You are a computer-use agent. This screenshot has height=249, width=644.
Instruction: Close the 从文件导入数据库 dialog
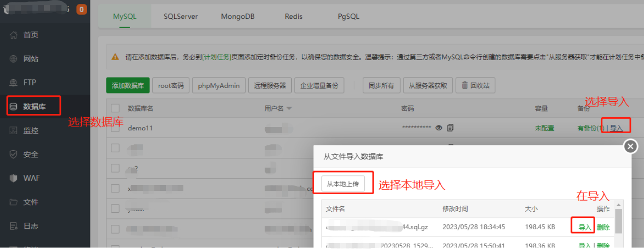(630, 146)
